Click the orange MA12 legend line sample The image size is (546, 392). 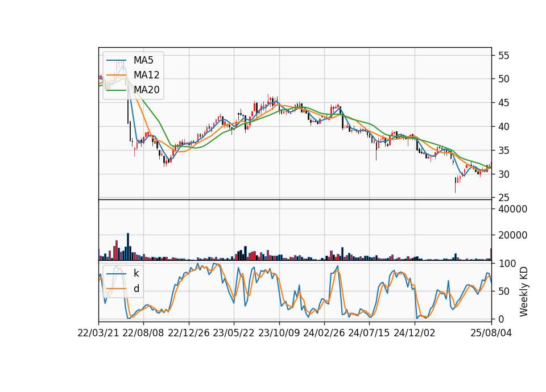[116, 75]
